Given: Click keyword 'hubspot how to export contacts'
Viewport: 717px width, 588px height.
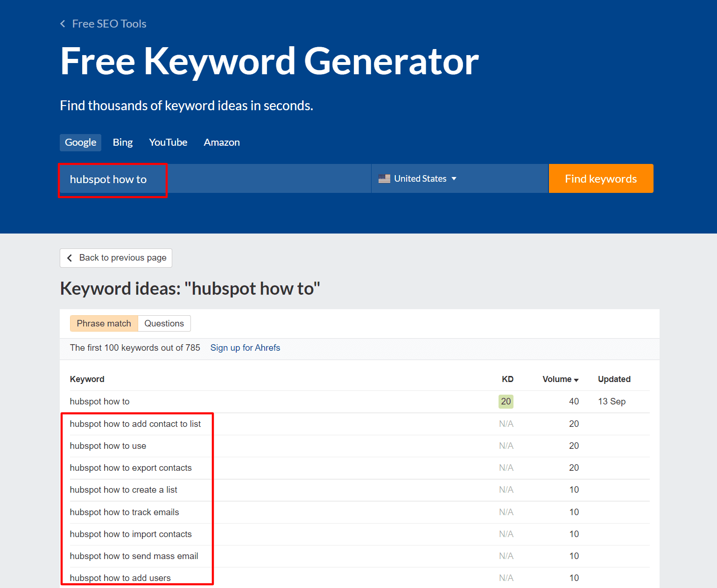Looking at the screenshot, I should pos(131,468).
